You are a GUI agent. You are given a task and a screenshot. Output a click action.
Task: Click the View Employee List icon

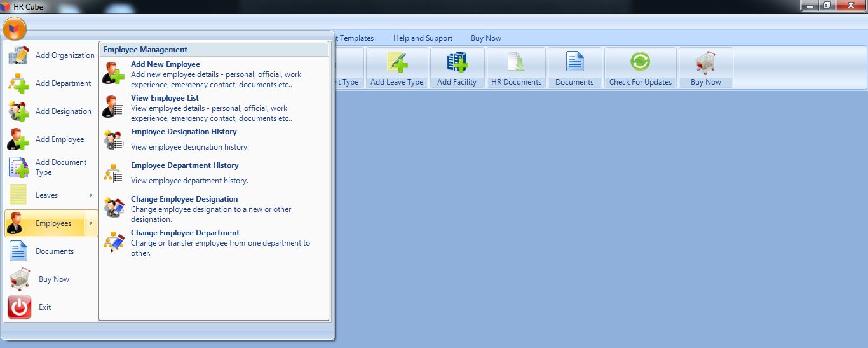pyautogui.click(x=114, y=107)
